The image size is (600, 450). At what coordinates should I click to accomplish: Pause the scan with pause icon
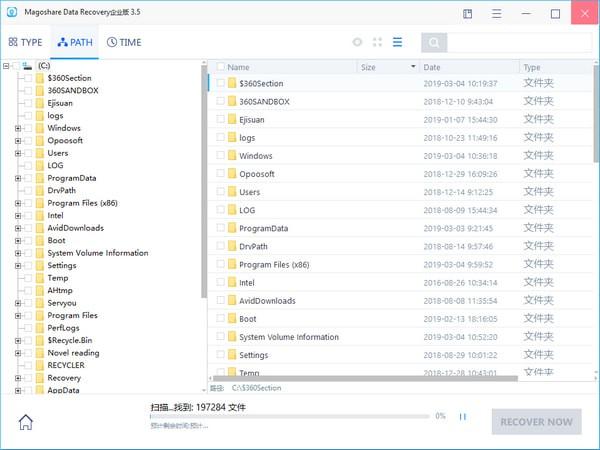coord(463,416)
